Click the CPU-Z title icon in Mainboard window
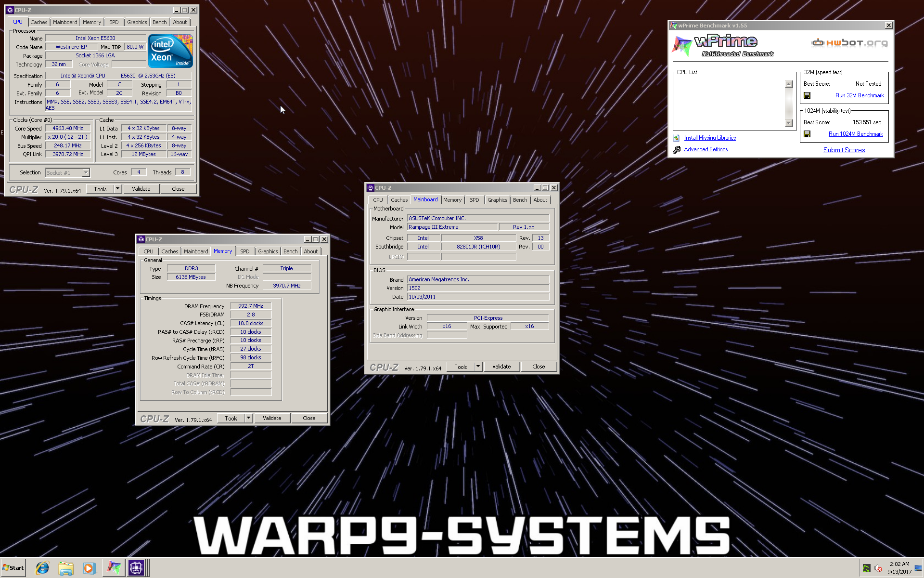Viewport: 924px width, 578px height. (371, 188)
